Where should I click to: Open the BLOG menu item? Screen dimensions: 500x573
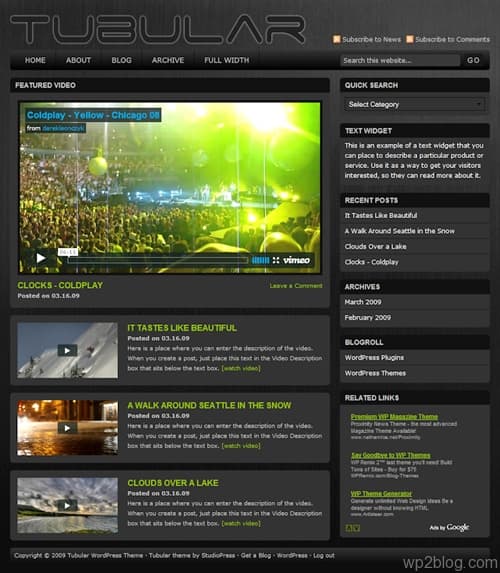pyautogui.click(x=121, y=60)
